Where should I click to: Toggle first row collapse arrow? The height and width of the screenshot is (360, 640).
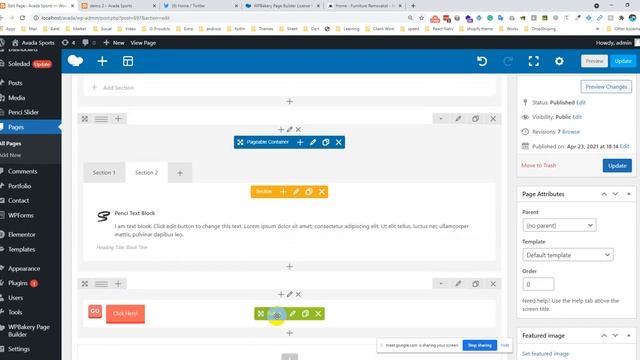tap(441, 119)
